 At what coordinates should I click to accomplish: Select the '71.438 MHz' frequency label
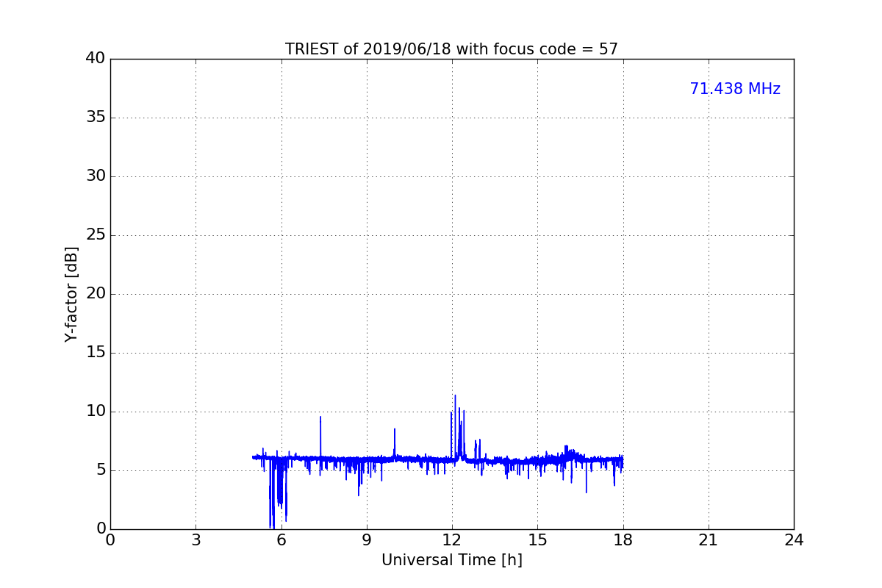735,89
